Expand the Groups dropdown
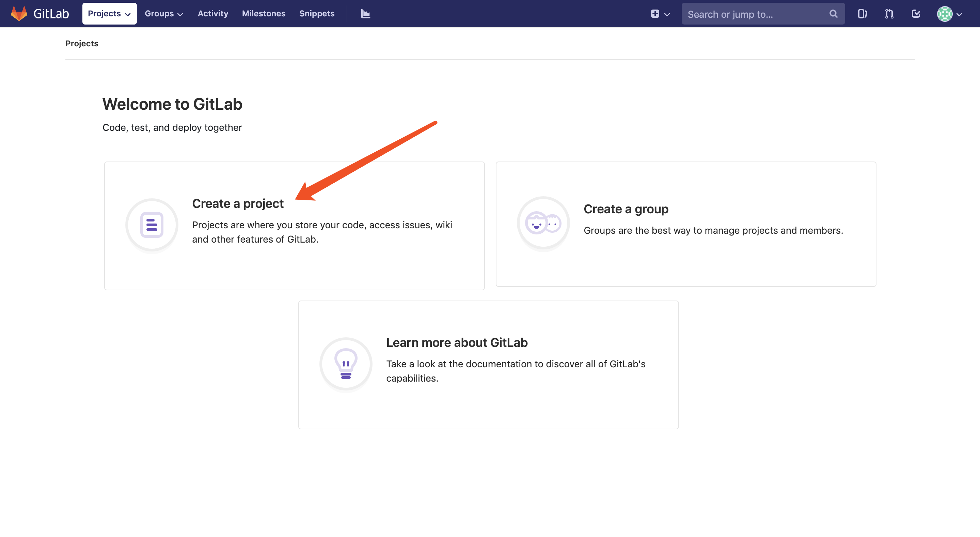980x537 pixels. [163, 14]
